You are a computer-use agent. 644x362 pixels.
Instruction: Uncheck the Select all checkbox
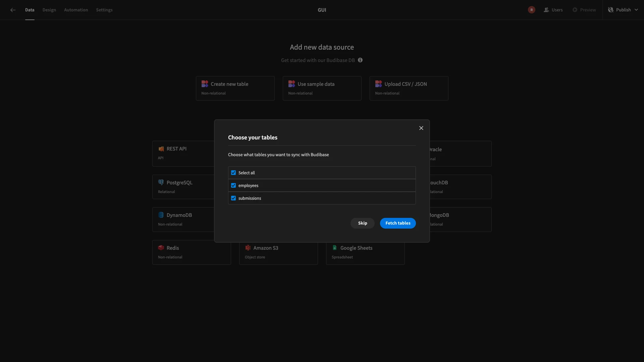pyautogui.click(x=233, y=173)
